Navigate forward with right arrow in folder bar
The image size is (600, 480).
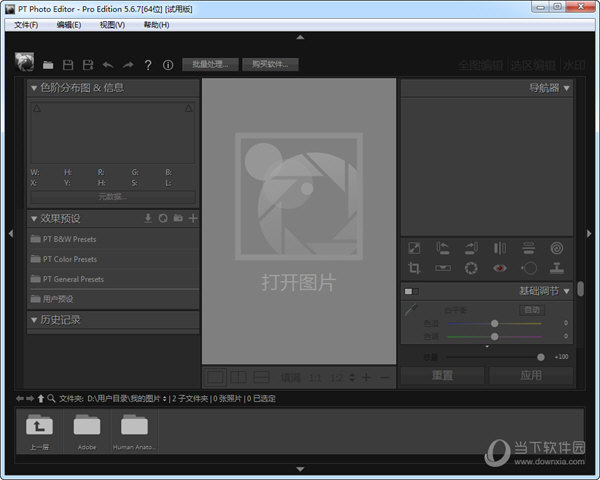[30, 398]
